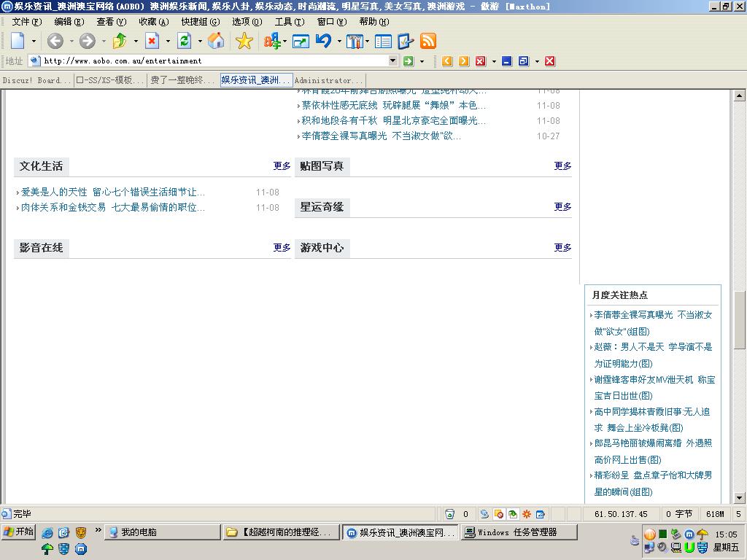747x560 pixels.
Task: Switch to Windows 任务管理器 taskbar button
Action: pyautogui.click(x=519, y=532)
